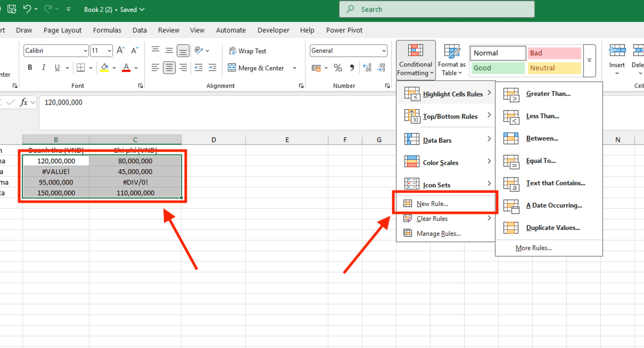
Task: Increase Decimal places
Action: [x=367, y=68]
